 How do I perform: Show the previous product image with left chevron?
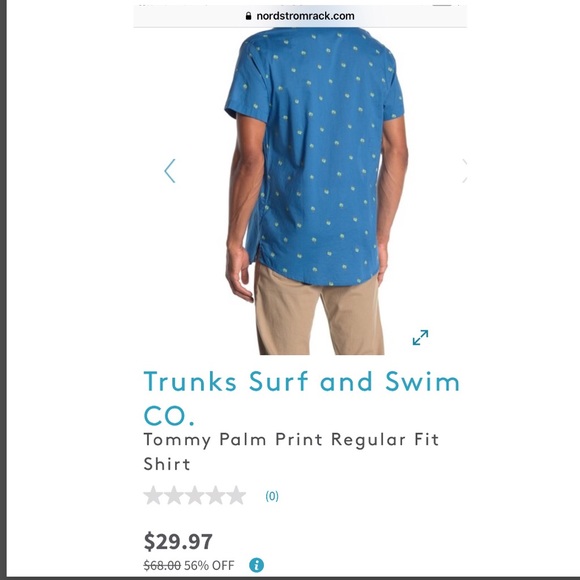[170, 171]
